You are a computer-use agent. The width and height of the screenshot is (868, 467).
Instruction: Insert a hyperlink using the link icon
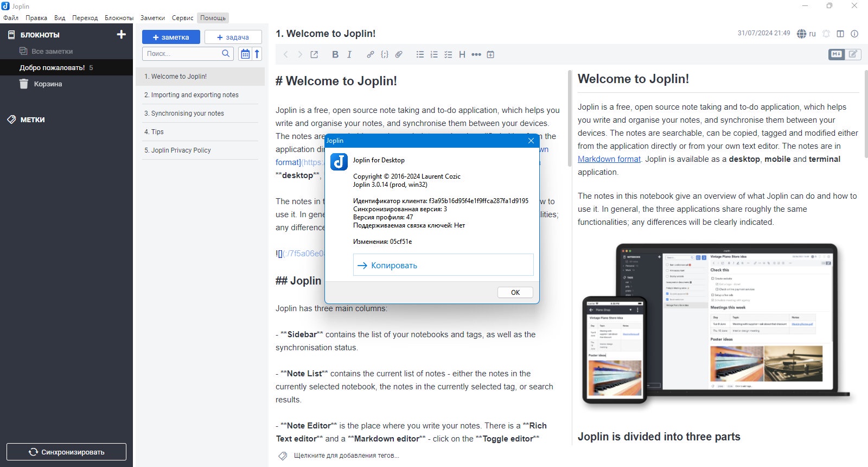pos(370,54)
